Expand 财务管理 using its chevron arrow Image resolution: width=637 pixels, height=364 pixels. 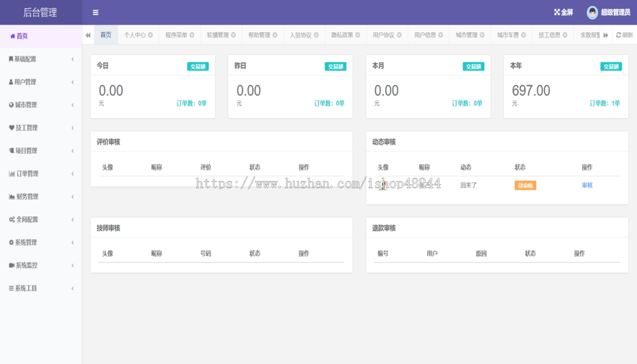[72, 196]
